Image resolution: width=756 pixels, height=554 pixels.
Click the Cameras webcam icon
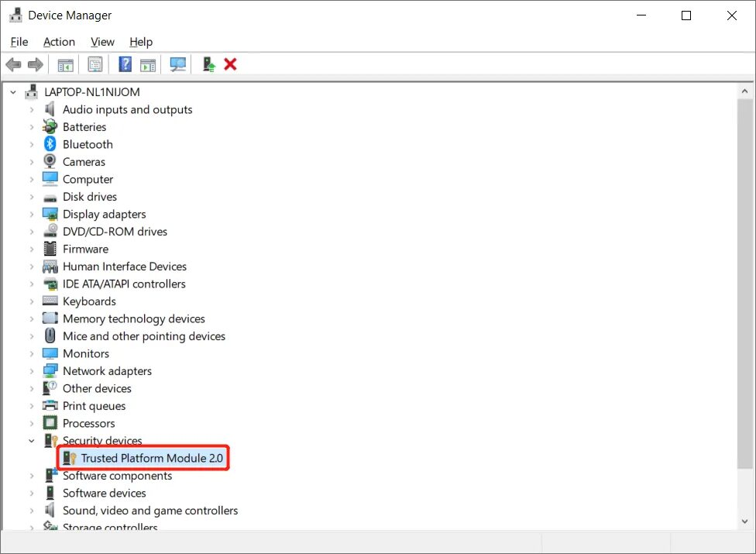click(50, 161)
